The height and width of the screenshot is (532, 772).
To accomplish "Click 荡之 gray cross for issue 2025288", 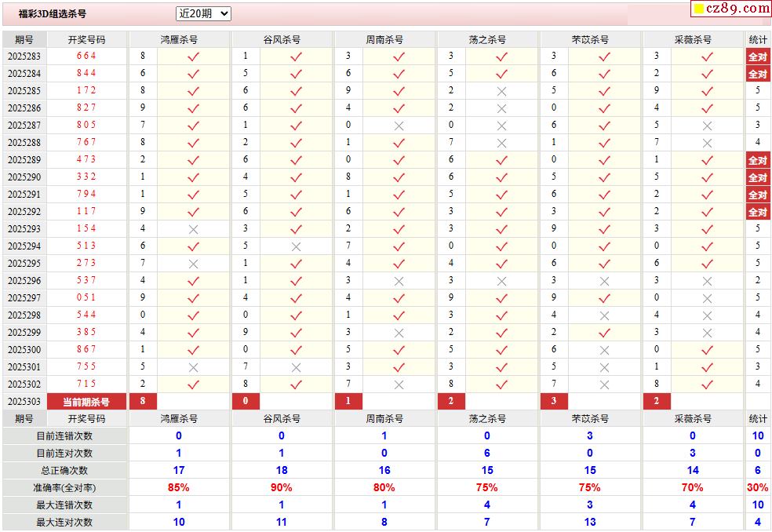I will pos(501,144).
